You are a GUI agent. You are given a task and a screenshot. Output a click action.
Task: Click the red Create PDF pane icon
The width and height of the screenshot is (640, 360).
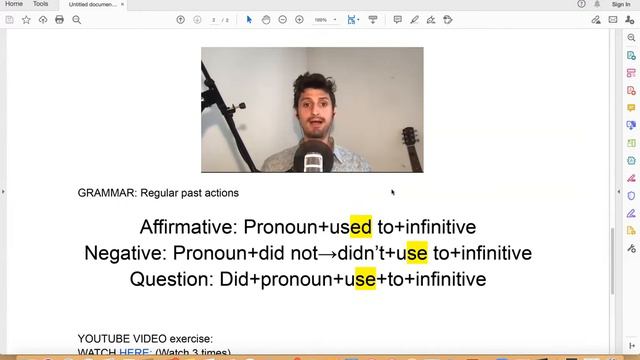pyautogui.click(x=631, y=90)
